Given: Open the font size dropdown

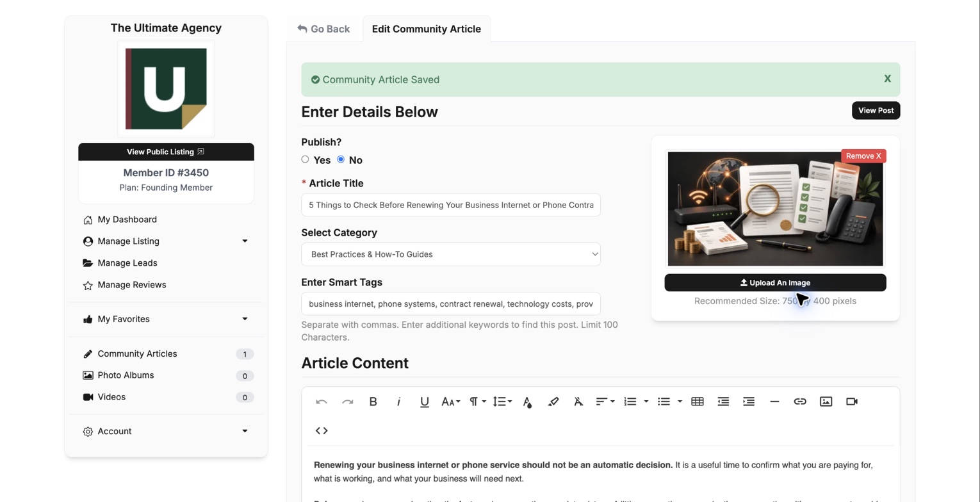Looking at the screenshot, I should pos(451,401).
